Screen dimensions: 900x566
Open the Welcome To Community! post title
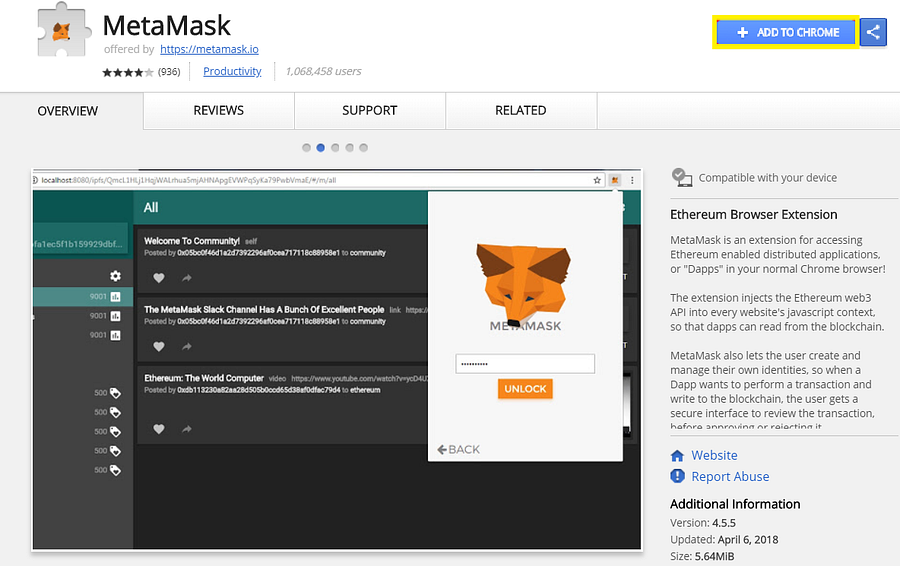point(192,241)
